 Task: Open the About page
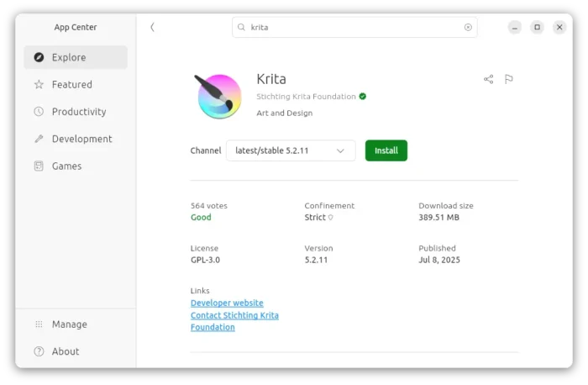(x=65, y=351)
